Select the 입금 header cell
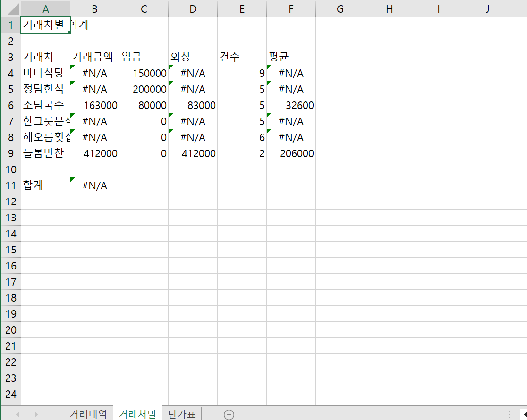Viewport: 527px width, 420px height. pos(144,57)
